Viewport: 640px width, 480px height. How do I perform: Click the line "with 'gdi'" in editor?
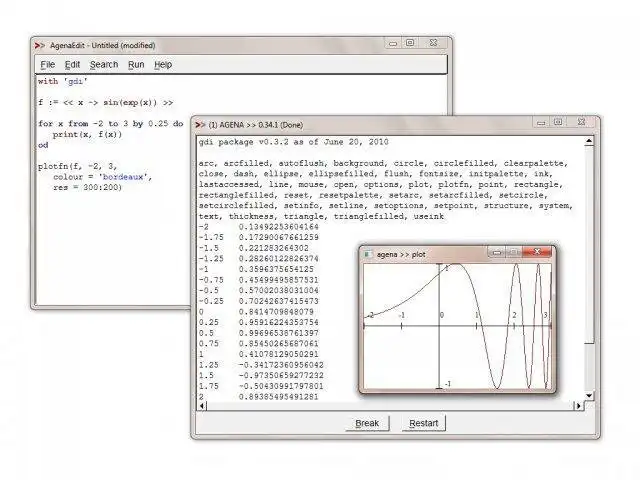pyautogui.click(x=63, y=81)
